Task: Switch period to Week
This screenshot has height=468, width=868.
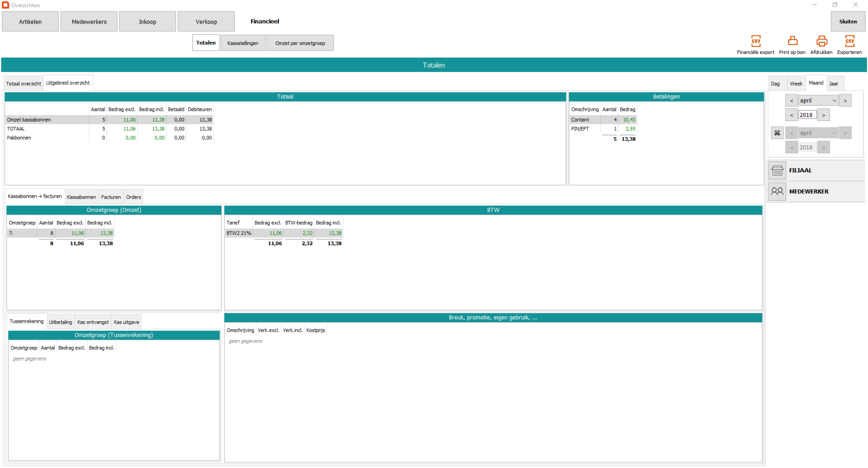Action: click(x=796, y=84)
